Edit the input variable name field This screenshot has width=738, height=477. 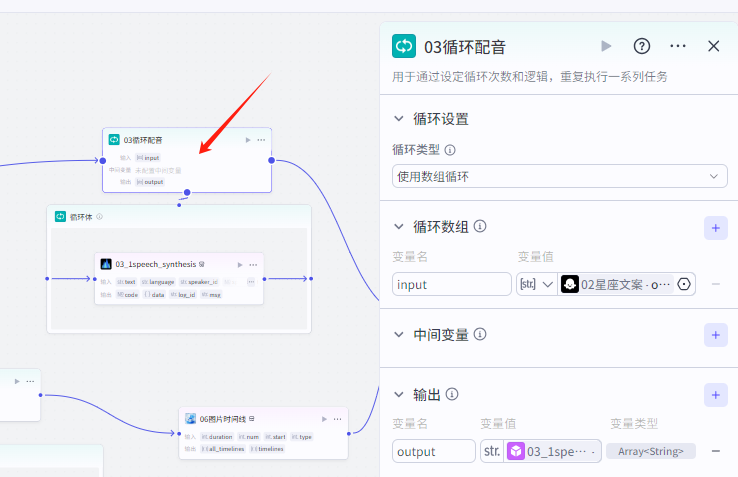point(451,284)
